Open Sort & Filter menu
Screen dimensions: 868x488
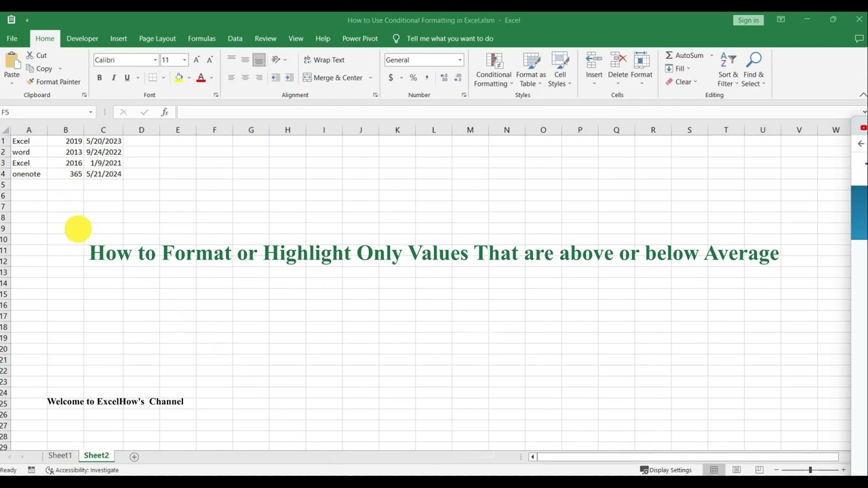point(728,70)
